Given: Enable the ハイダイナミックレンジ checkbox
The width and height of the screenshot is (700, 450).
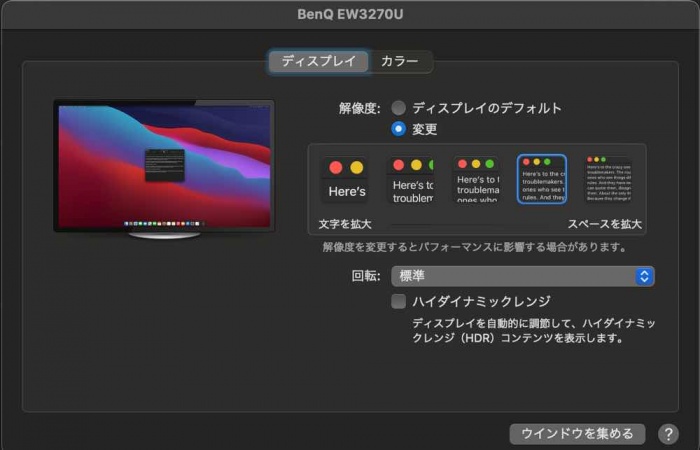Looking at the screenshot, I should (398, 301).
